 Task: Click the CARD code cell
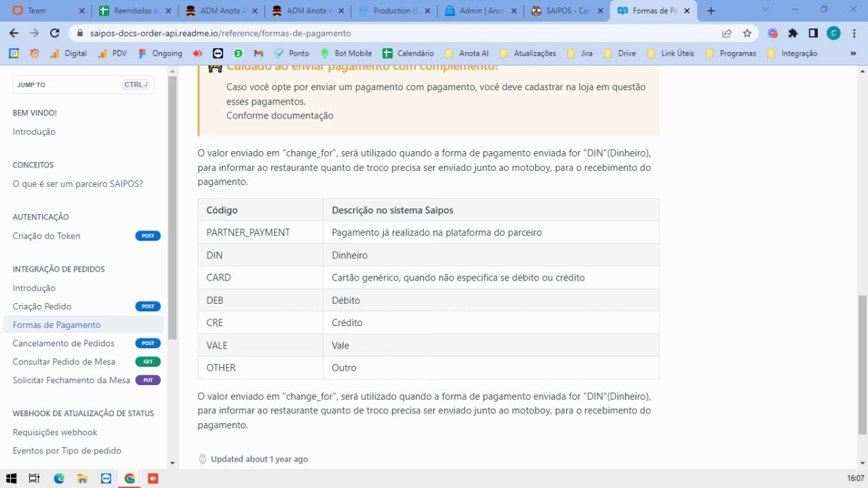(x=260, y=277)
